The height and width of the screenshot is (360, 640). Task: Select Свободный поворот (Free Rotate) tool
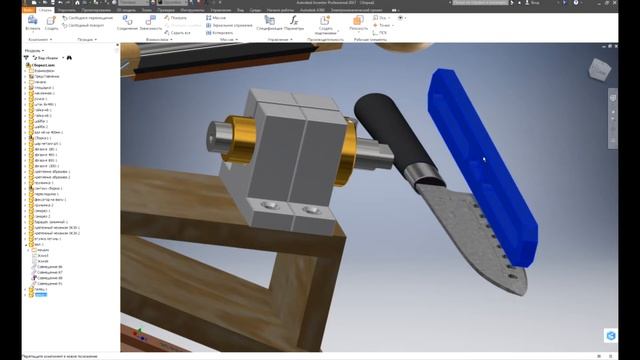pyautogui.click(x=83, y=25)
